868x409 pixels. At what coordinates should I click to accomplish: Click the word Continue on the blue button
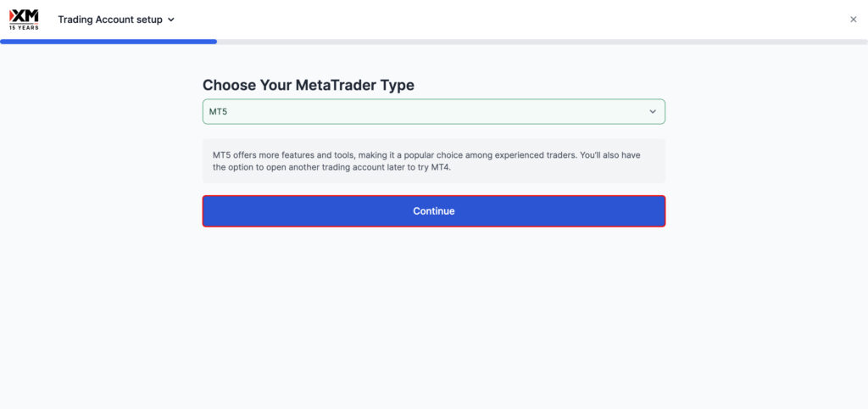(x=433, y=211)
